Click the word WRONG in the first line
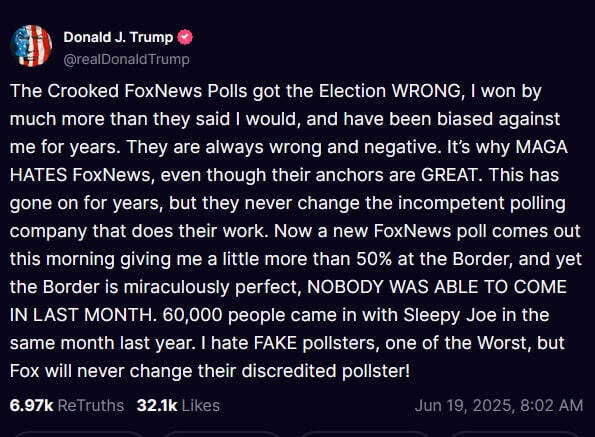 pyautogui.click(x=425, y=91)
